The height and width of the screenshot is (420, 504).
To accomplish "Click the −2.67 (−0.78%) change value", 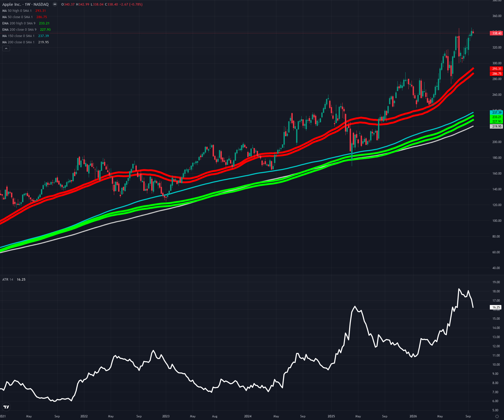I will click(x=131, y=4).
